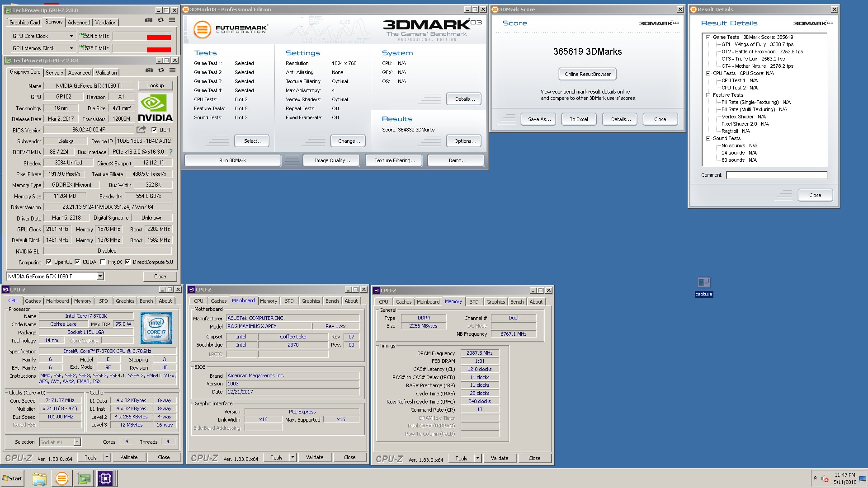Viewport: 868px width, 488px height.
Task: Click Validate in Memory CPU-Z window
Action: pos(499,458)
